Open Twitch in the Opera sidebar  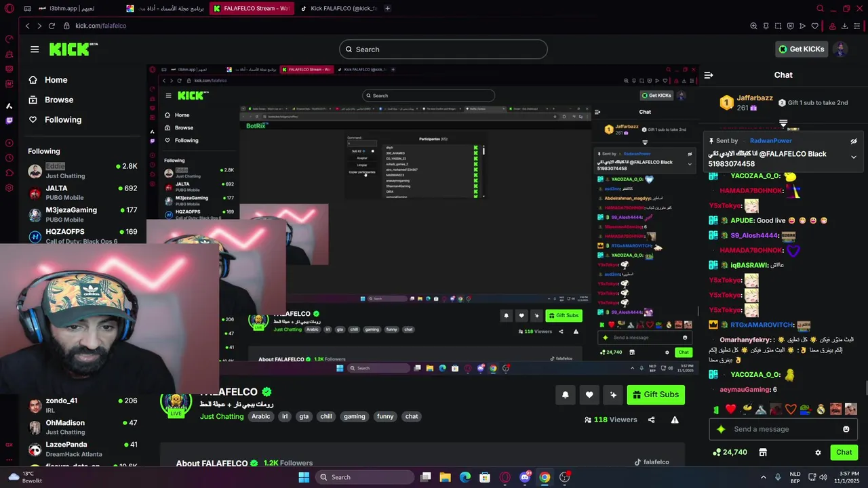tap(9, 121)
